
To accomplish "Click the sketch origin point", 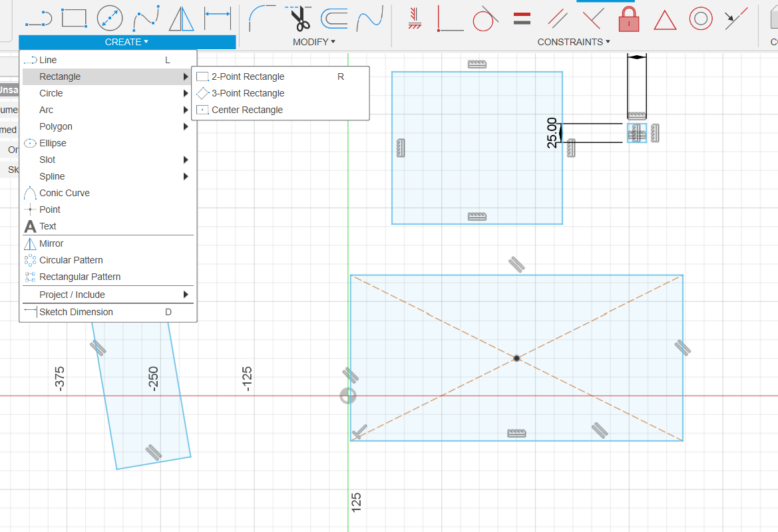I will pos(348,396).
